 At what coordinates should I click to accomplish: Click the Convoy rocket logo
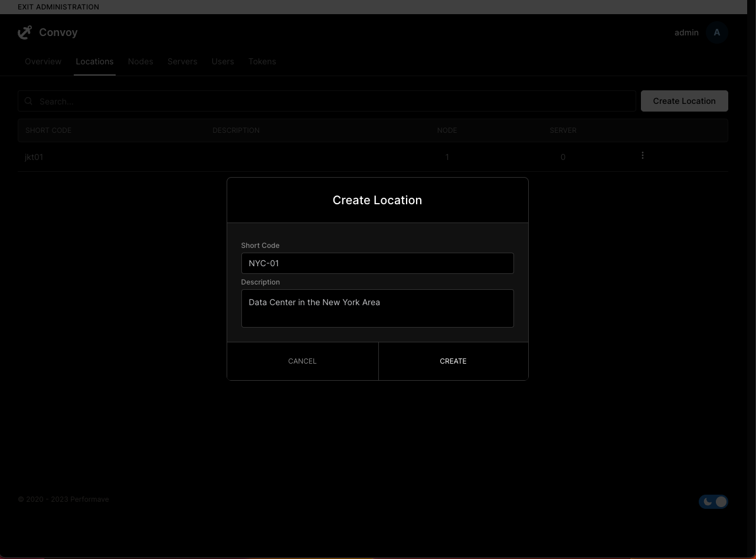tap(24, 32)
